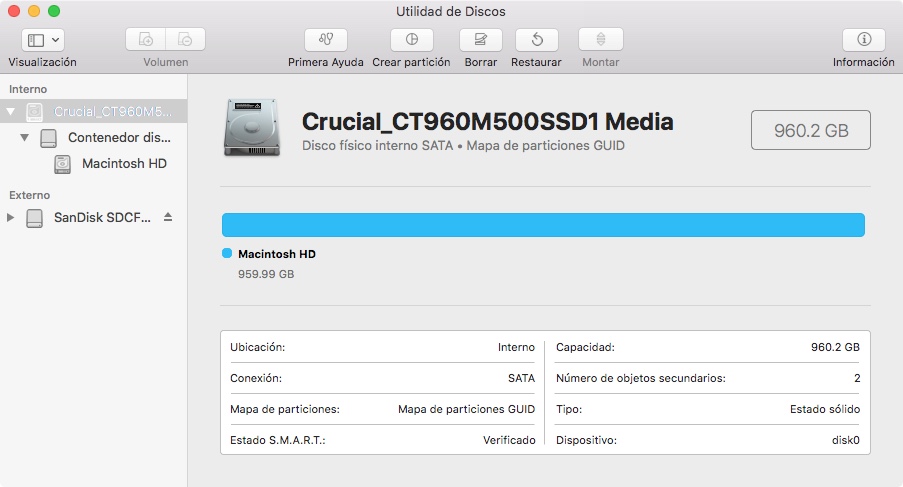Screen dimensions: 903x487
Task: Click the Montar mount icon
Action: click(x=601, y=40)
